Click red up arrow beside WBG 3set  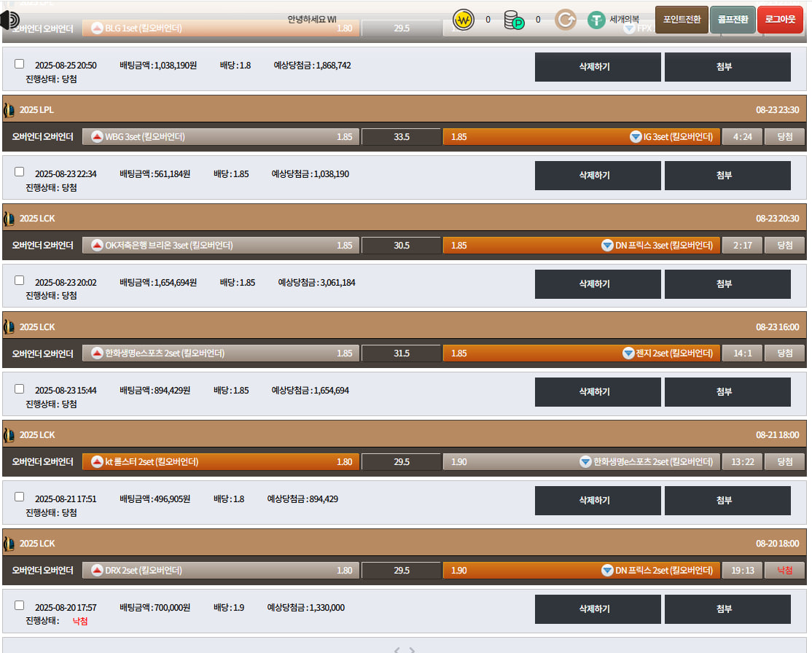pyautogui.click(x=97, y=137)
